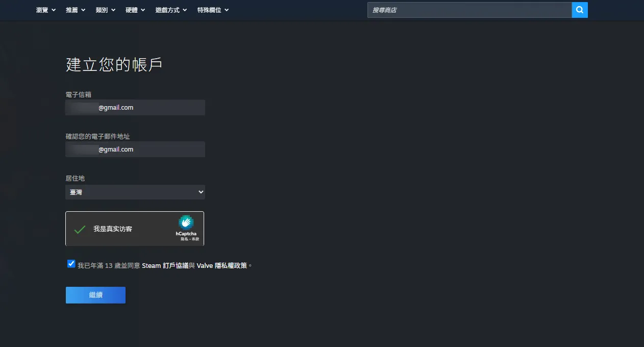Click the magnifier search icon button
Image resolution: width=644 pixels, height=347 pixels.
[580, 10]
